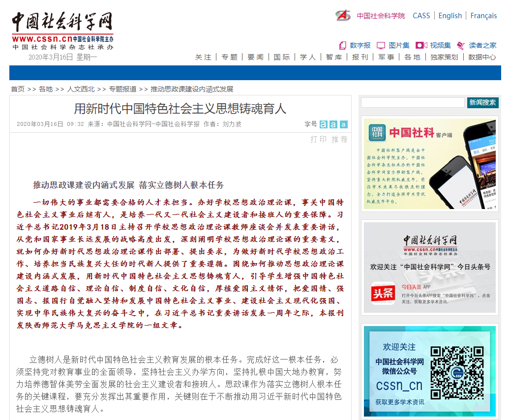Open the 读者之家 reader icon
The width and height of the screenshot is (510, 420).
click(461, 45)
